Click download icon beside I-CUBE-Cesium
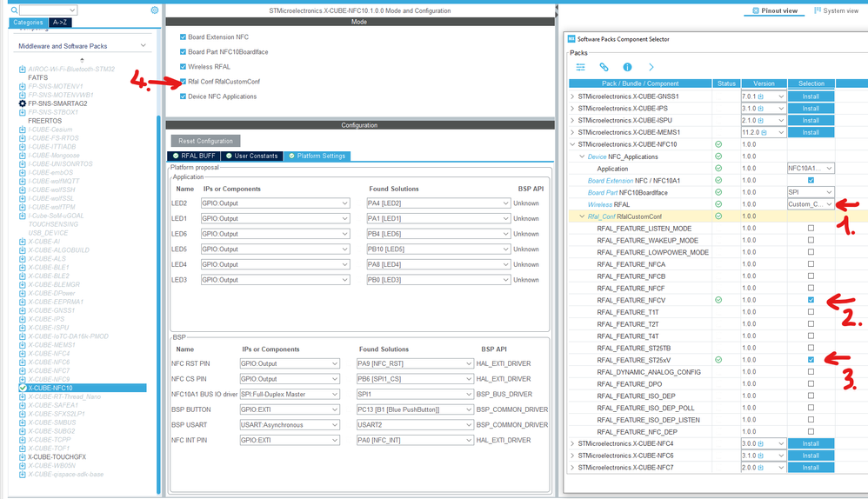 [22, 130]
